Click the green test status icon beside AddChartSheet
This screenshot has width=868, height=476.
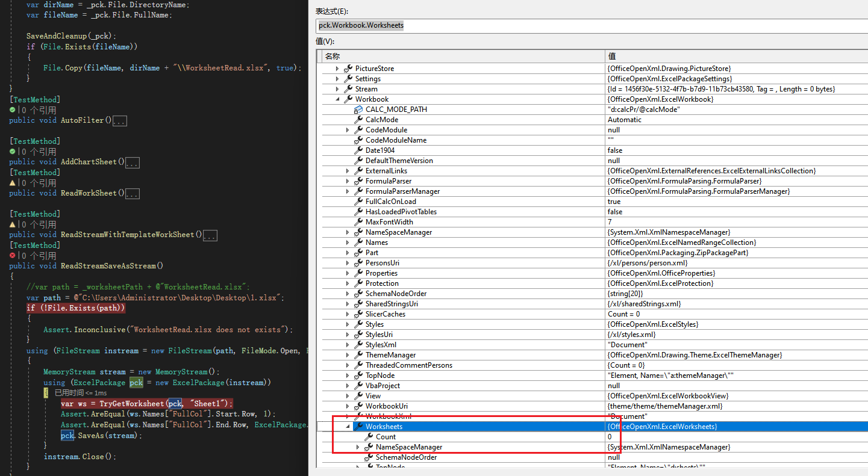point(13,151)
